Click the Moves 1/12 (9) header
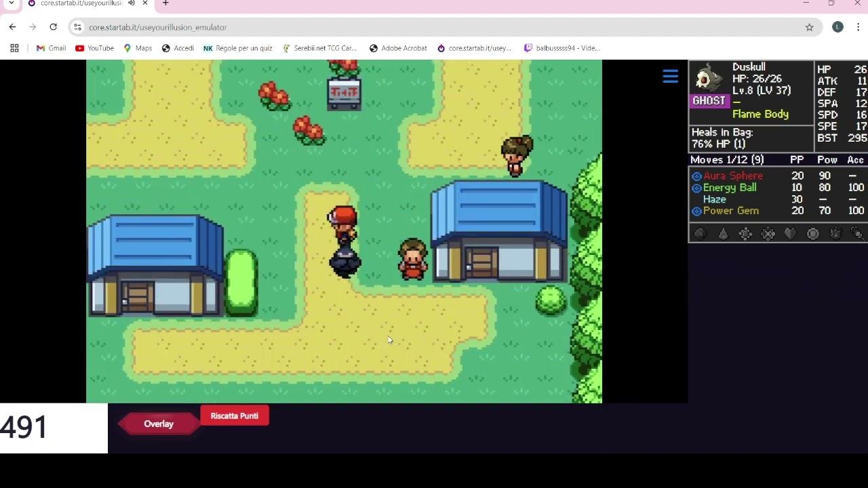This screenshot has height=488, width=868. [727, 160]
